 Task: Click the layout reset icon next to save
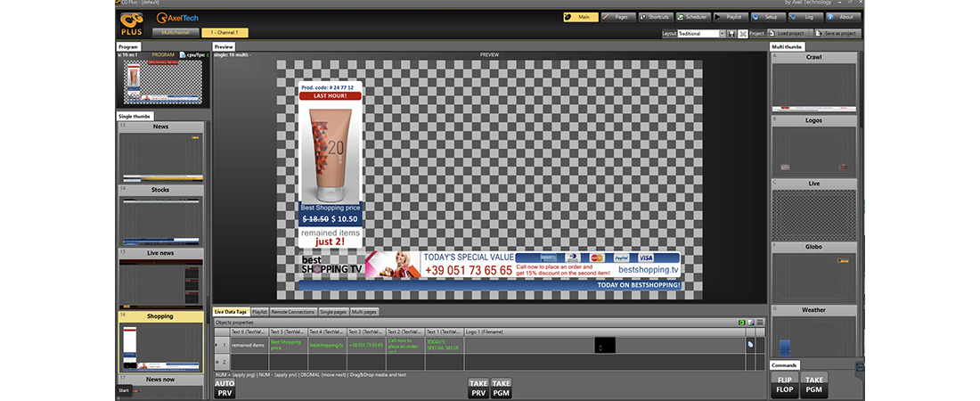742,34
